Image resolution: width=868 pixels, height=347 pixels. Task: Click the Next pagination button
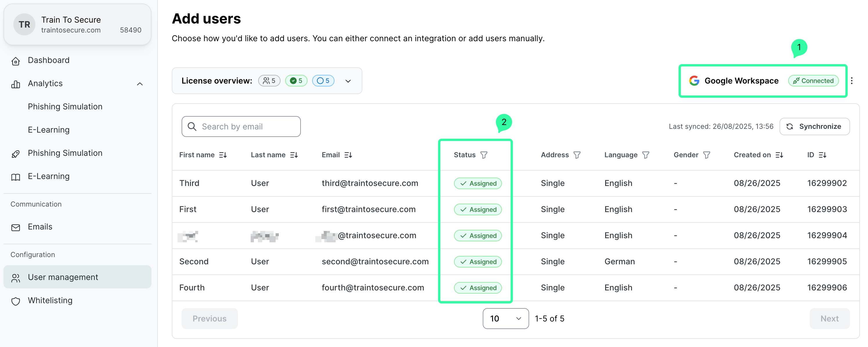(829, 318)
